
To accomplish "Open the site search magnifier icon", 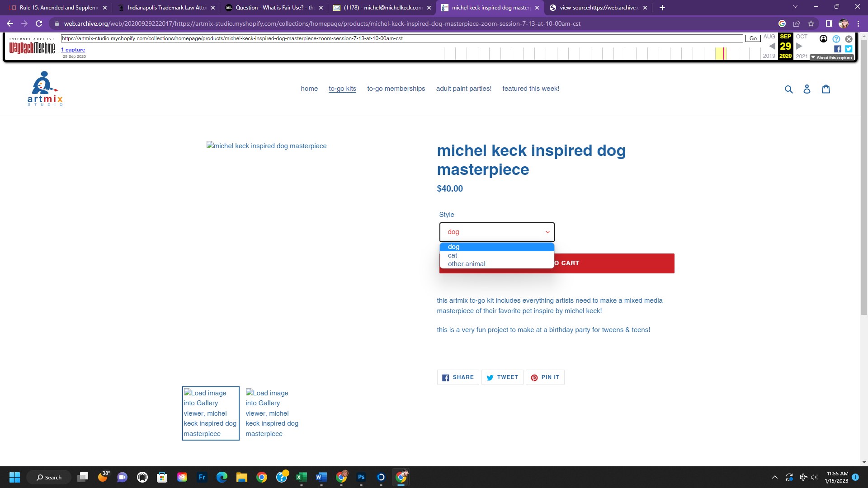I will (789, 89).
